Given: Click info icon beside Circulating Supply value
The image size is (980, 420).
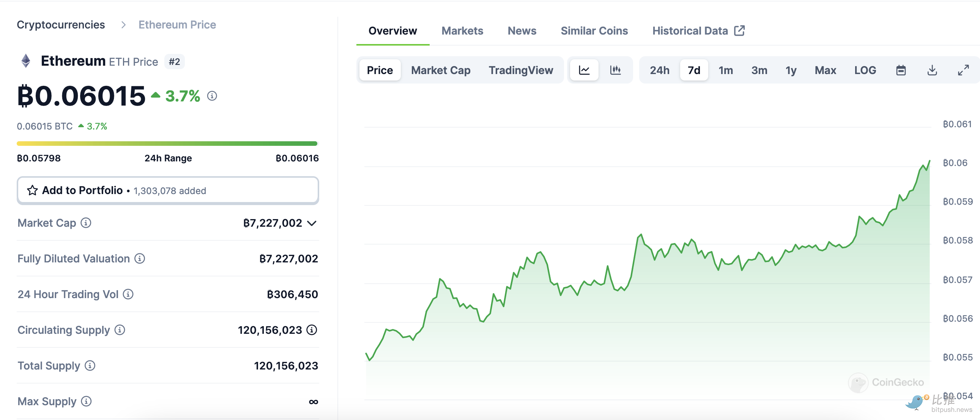Looking at the screenshot, I should (x=312, y=330).
